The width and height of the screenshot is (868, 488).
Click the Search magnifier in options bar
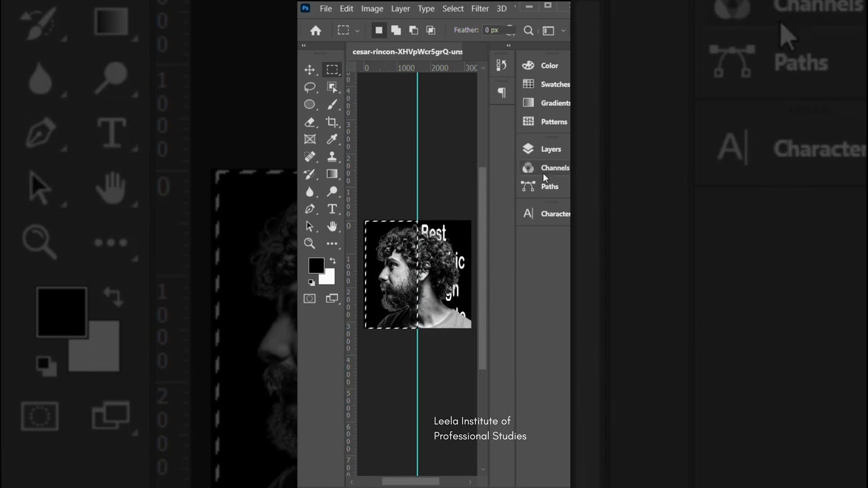click(528, 30)
